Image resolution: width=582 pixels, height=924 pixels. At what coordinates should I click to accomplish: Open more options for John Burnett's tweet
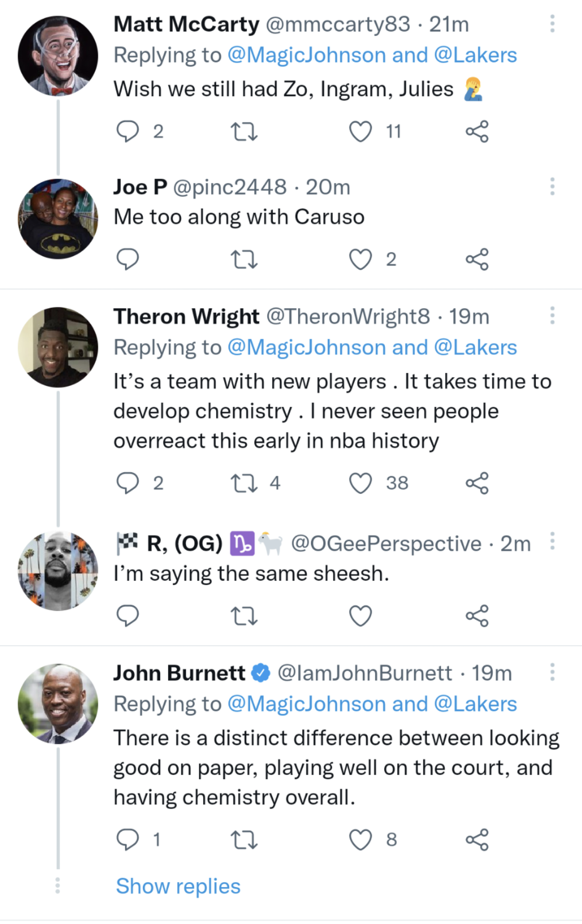pyautogui.click(x=552, y=673)
